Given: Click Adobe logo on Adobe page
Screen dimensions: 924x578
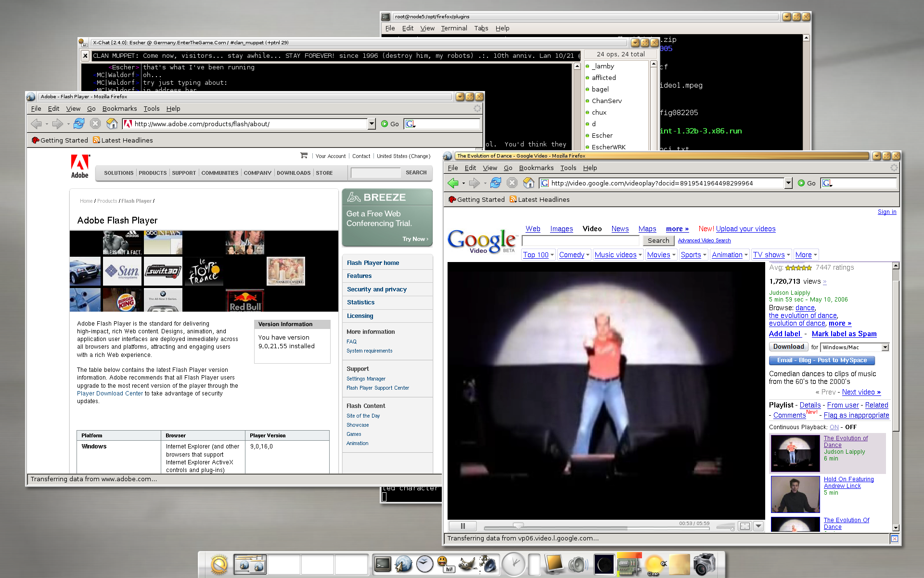Looking at the screenshot, I should click(x=80, y=167).
